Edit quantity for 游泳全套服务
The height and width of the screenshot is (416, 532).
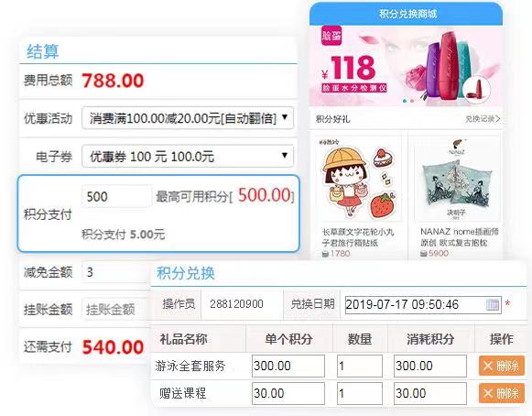click(x=360, y=366)
